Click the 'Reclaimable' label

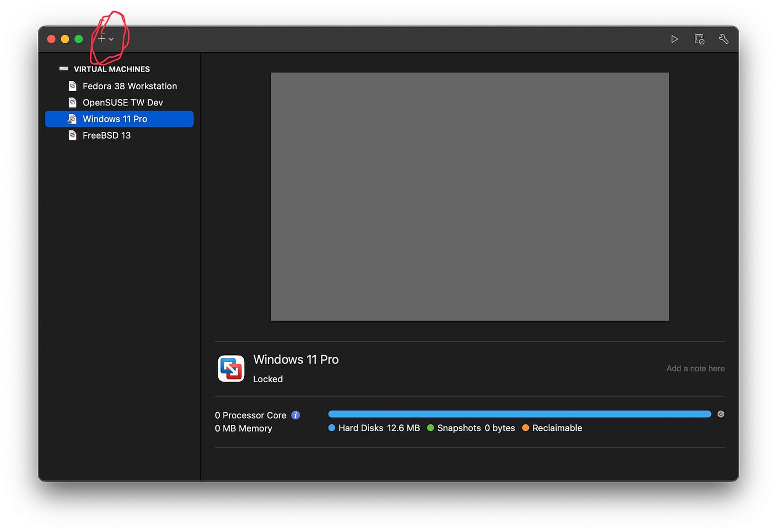557,428
